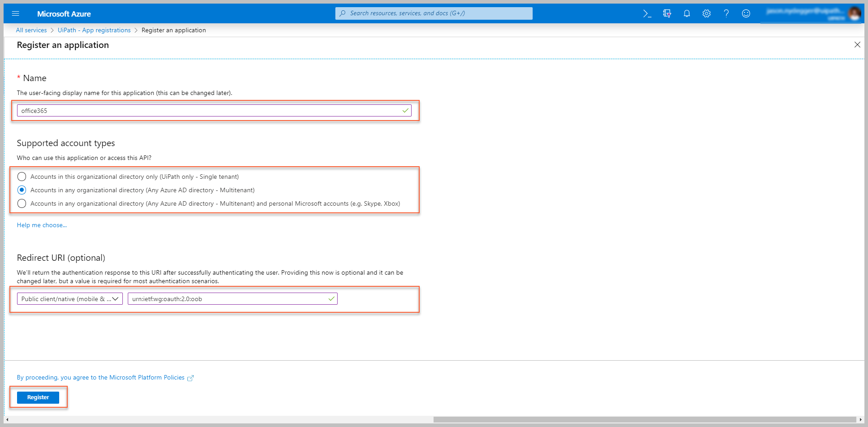Go to UiPath - App registrations breadcrumb

(94, 30)
